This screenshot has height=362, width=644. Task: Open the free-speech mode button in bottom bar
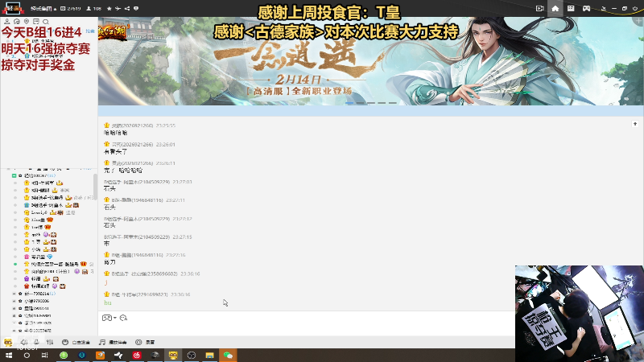(76, 342)
